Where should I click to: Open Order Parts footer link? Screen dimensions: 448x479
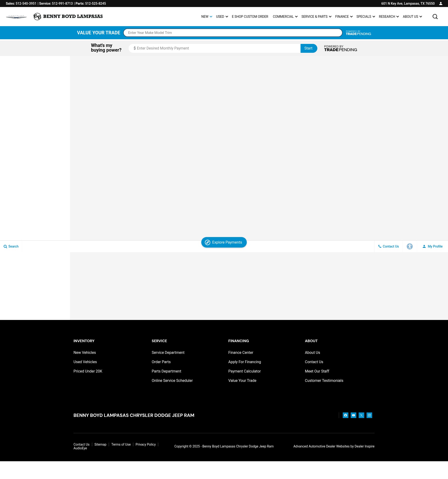161,362
